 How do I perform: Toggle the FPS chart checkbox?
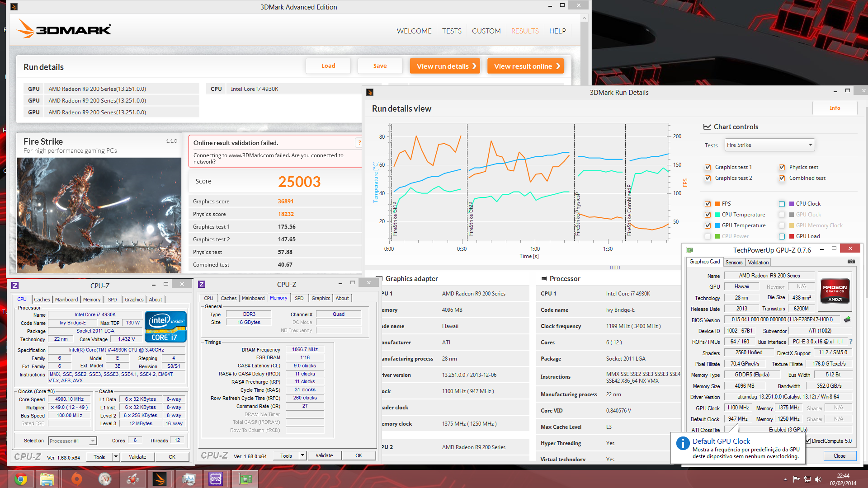click(708, 204)
